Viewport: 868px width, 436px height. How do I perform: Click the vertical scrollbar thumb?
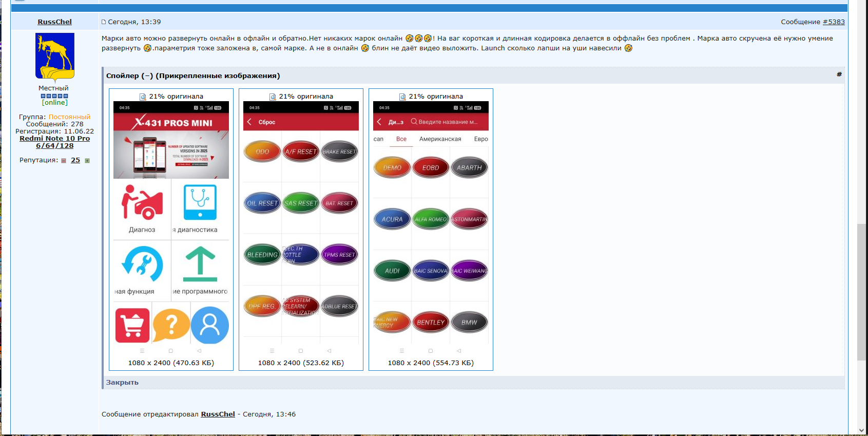pyautogui.click(x=861, y=292)
